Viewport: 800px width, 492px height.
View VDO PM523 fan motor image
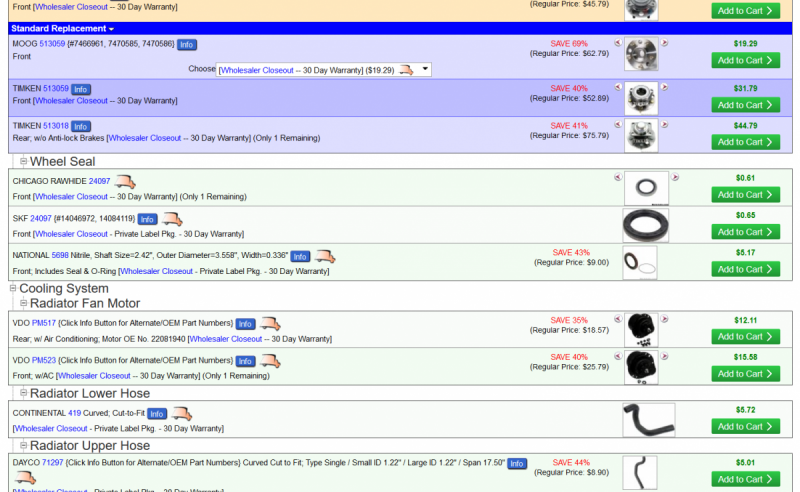(641, 367)
